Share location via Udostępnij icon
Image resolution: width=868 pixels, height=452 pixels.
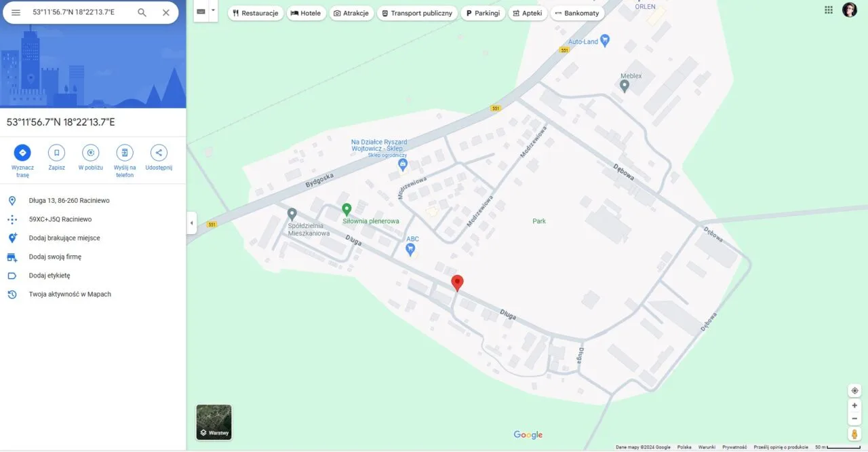(159, 153)
